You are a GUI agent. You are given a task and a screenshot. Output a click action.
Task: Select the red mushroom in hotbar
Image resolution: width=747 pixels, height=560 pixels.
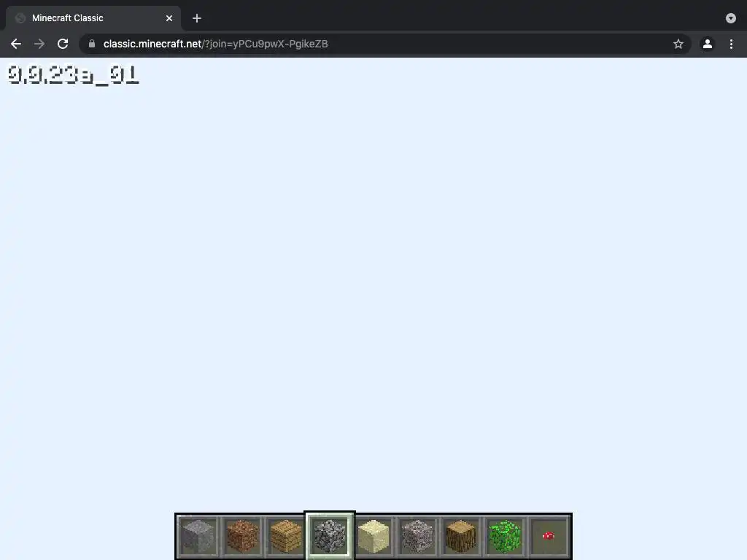[x=549, y=536]
